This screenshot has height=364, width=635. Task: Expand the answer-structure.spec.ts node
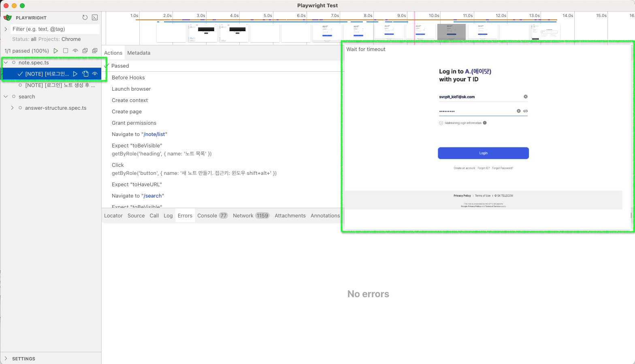[12, 108]
